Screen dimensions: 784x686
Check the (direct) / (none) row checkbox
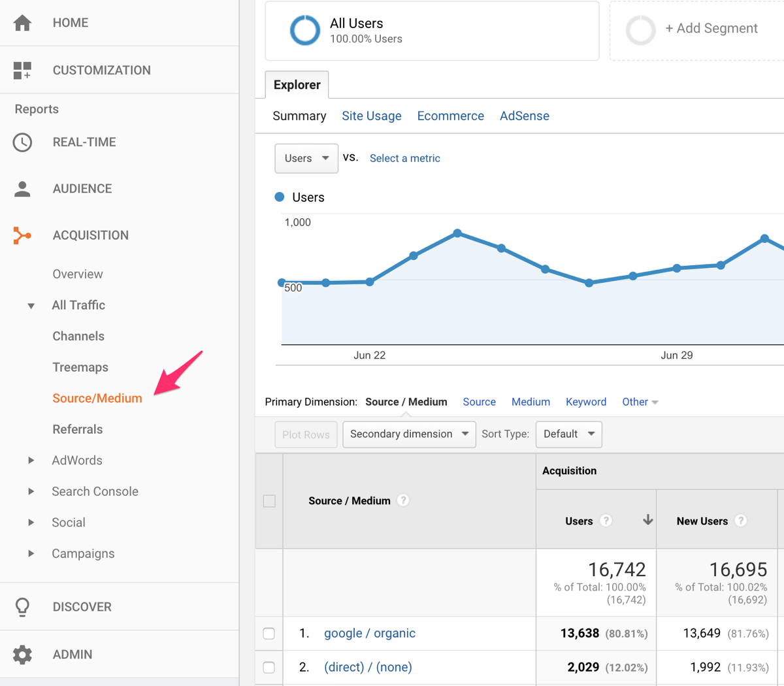pos(269,668)
